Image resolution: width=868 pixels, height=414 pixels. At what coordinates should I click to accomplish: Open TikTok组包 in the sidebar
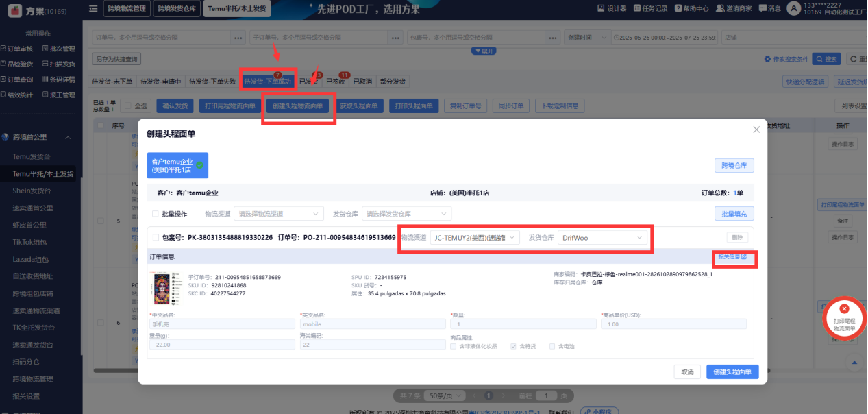pyautogui.click(x=29, y=242)
